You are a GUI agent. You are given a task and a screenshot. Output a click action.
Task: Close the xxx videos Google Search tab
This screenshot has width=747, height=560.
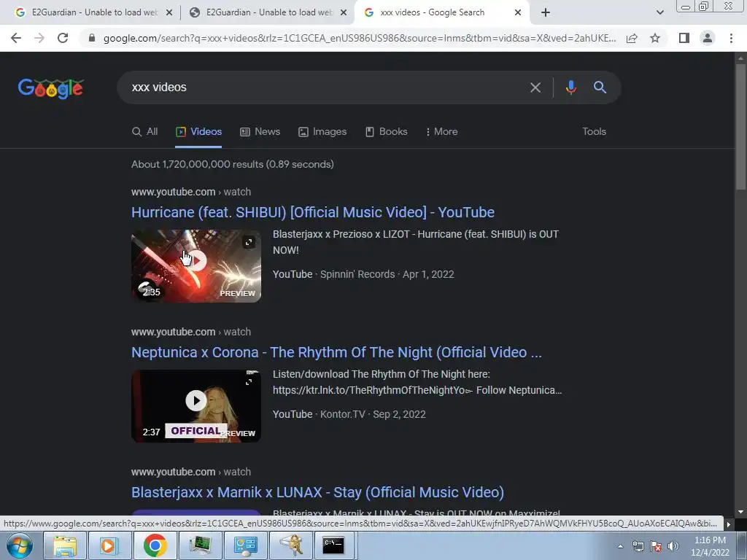[x=518, y=12]
